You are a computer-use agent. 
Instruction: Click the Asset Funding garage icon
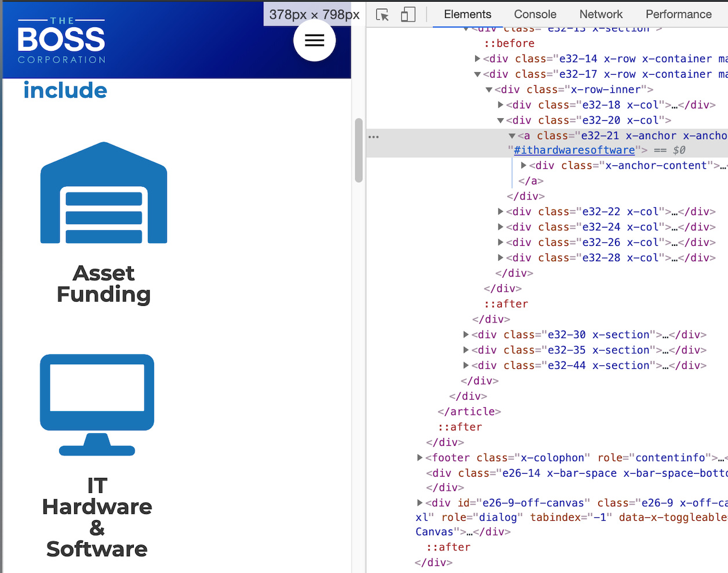pos(104,193)
